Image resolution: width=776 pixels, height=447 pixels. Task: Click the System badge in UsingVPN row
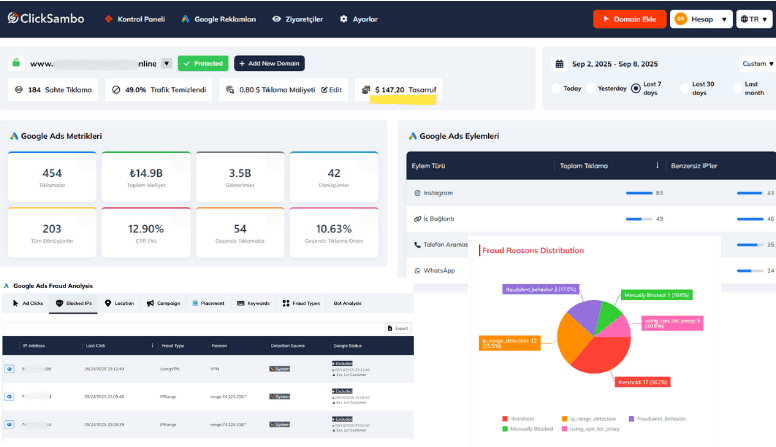(x=280, y=369)
